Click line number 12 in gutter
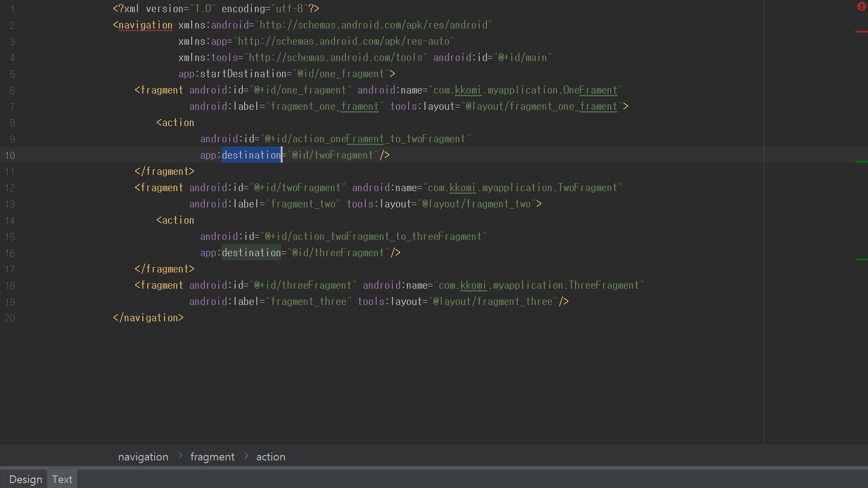This screenshot has width=868, height=488. click(10, 188)
